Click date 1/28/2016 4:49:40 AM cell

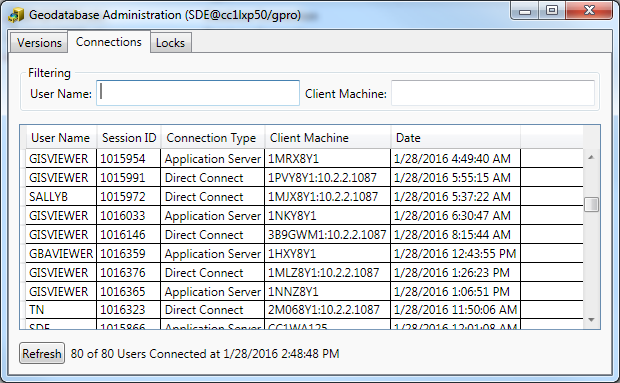pos(456,158)
